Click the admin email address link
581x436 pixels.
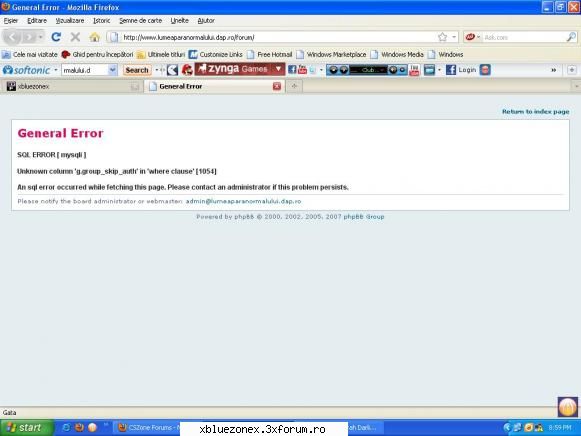click(x=243, y=201)
